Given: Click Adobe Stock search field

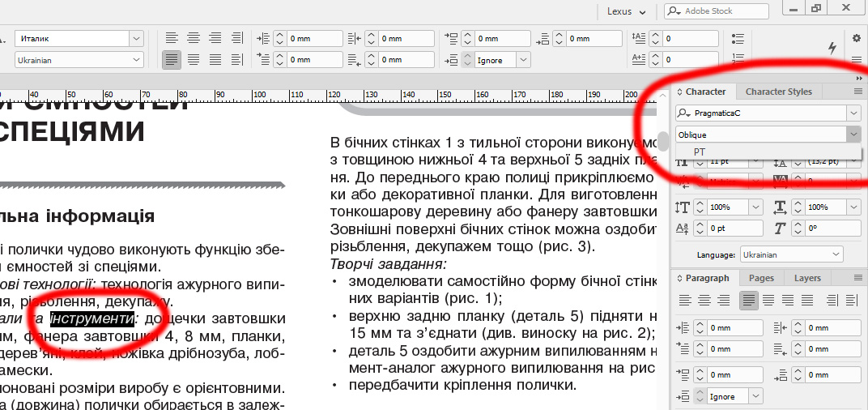Looking at the screenshot, I should click(x=717, y=11).
